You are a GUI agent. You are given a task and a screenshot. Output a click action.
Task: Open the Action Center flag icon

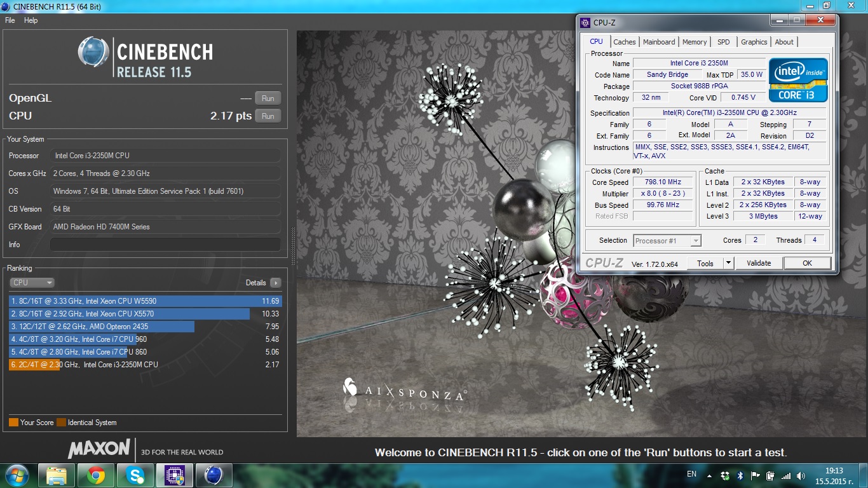click(755, 475)
